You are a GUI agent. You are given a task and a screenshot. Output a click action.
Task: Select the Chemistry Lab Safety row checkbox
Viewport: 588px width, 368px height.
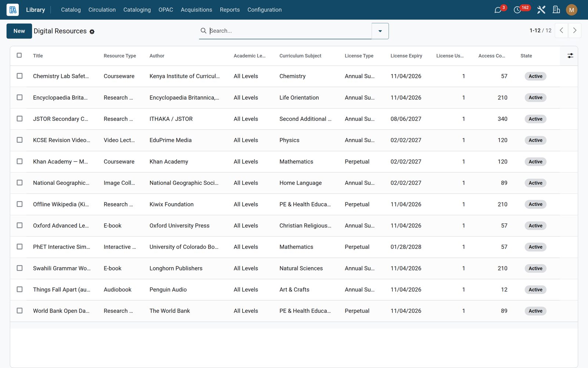click(19, 76)
